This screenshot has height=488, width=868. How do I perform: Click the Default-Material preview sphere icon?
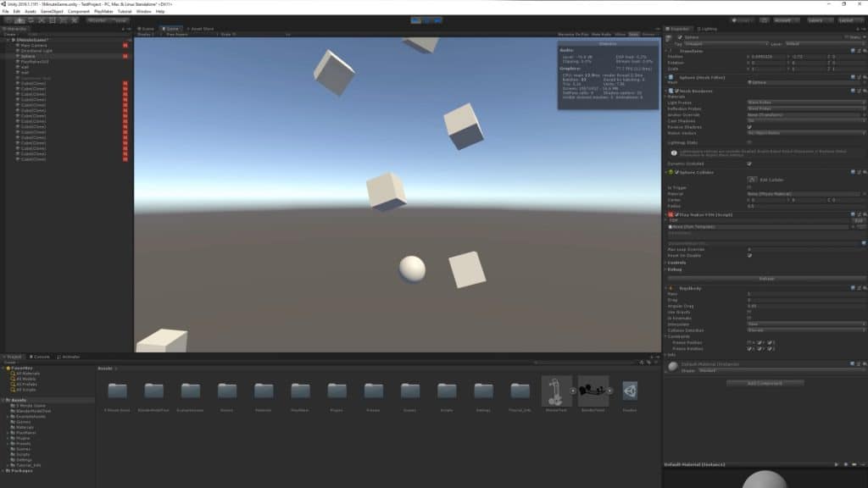point(672,366)
